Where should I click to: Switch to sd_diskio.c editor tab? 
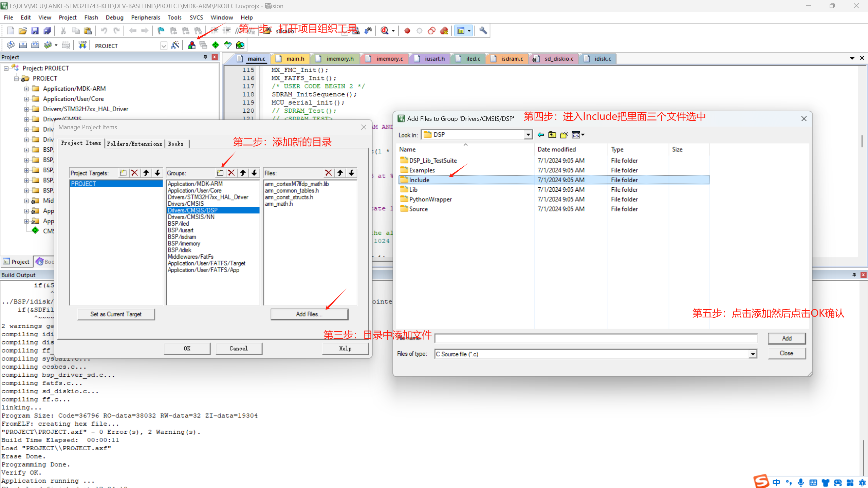pos(554,59)
